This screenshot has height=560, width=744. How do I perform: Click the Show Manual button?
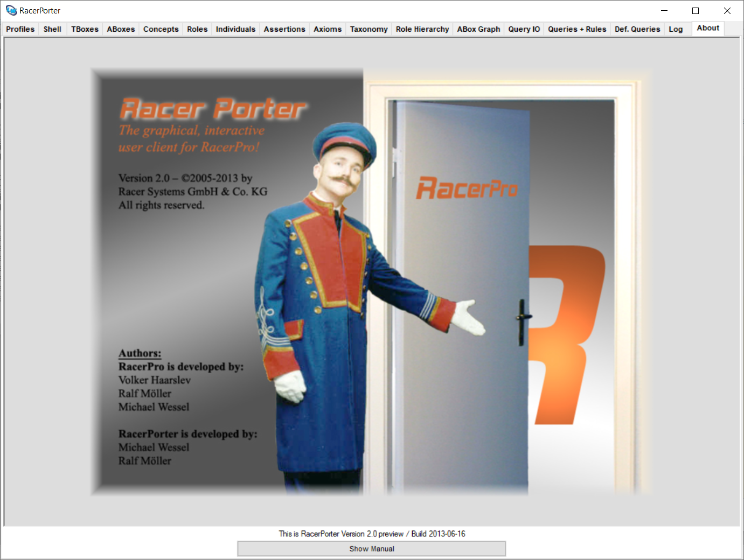[x=372, y=549]
